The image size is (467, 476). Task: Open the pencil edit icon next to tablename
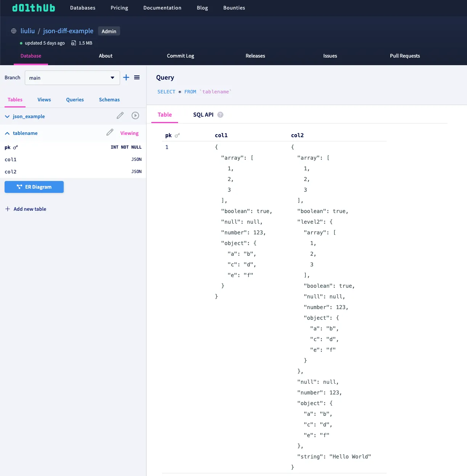pos(110,132)
